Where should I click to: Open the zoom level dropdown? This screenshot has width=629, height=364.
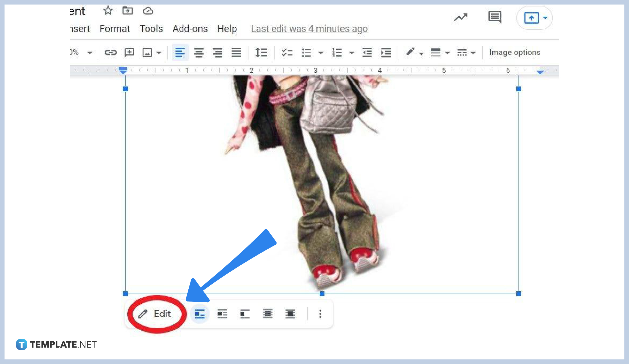tap(89, 53)
